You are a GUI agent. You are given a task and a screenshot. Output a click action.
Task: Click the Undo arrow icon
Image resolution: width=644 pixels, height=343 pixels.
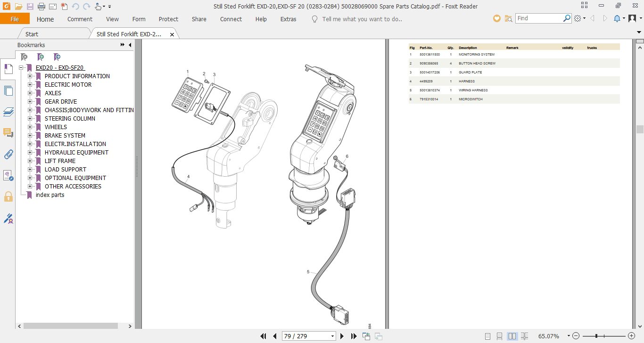(75, 7)
